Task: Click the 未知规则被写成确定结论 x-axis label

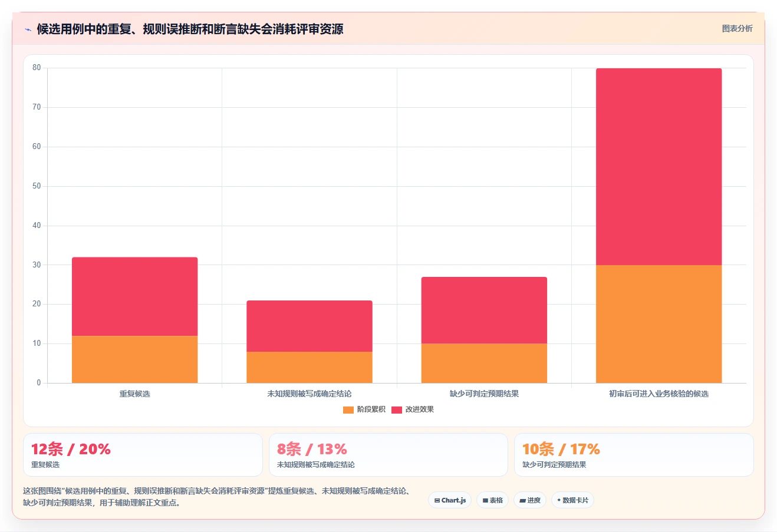Action: (x=310, y=394)
